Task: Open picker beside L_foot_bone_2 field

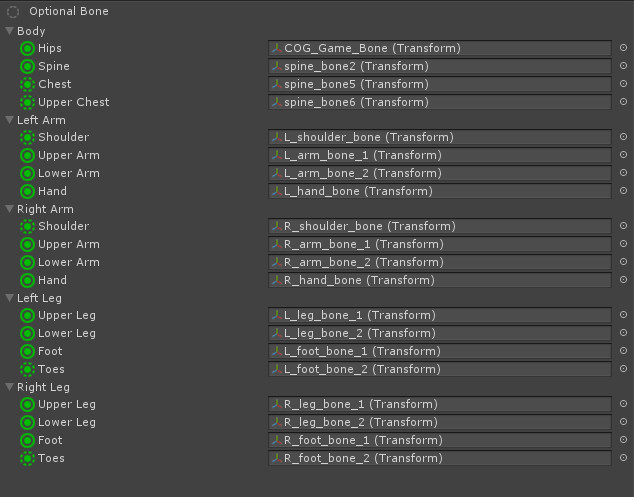Action: coord(623,368)
